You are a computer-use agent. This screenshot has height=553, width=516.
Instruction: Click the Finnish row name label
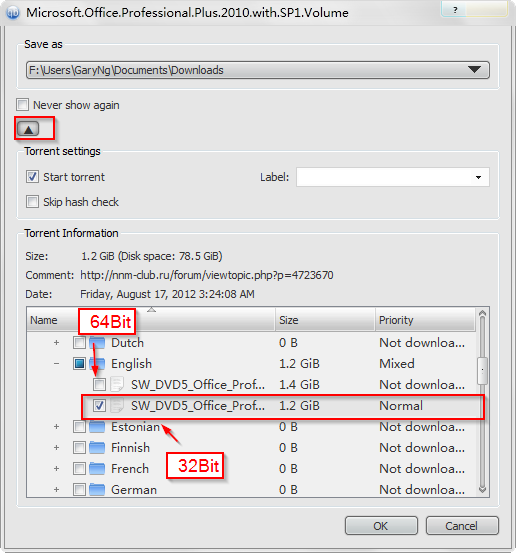click(x=130, y=448)
